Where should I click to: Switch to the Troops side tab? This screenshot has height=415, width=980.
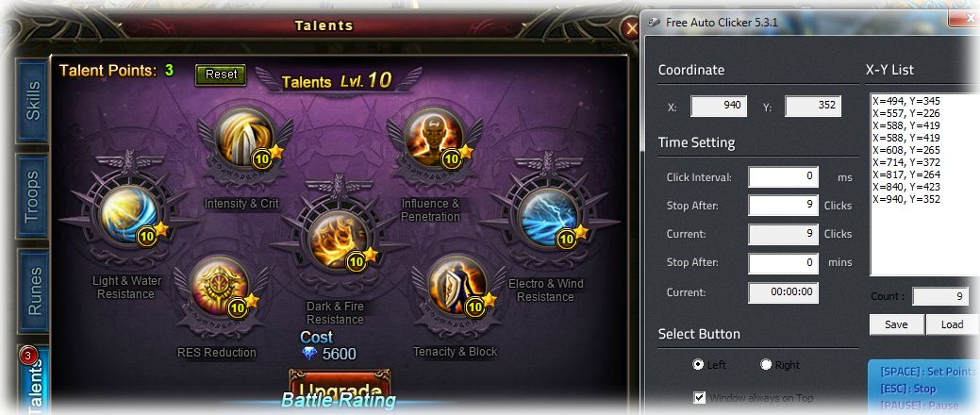point(32,196)
